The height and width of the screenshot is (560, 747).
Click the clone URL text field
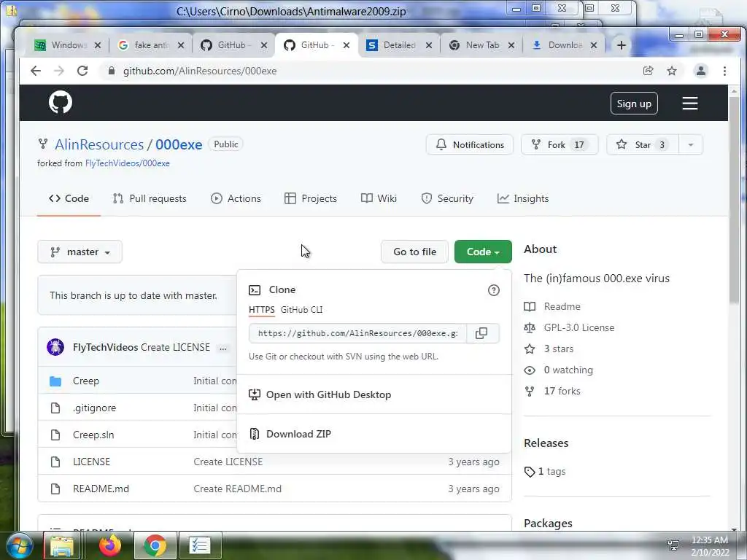tap(357, 333)
